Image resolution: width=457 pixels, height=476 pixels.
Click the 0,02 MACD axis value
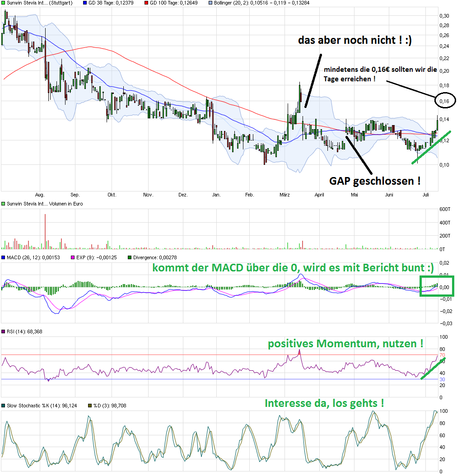444,263
